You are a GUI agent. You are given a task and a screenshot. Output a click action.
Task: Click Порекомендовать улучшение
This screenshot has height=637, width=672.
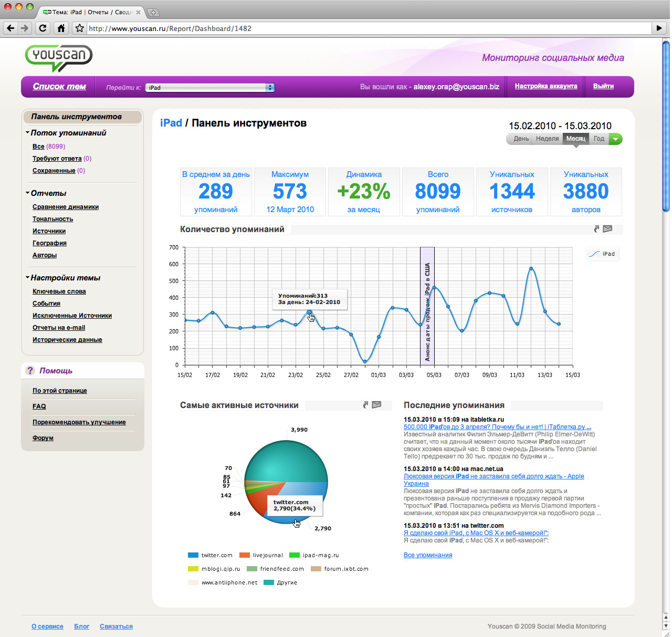tap(79, 422)
